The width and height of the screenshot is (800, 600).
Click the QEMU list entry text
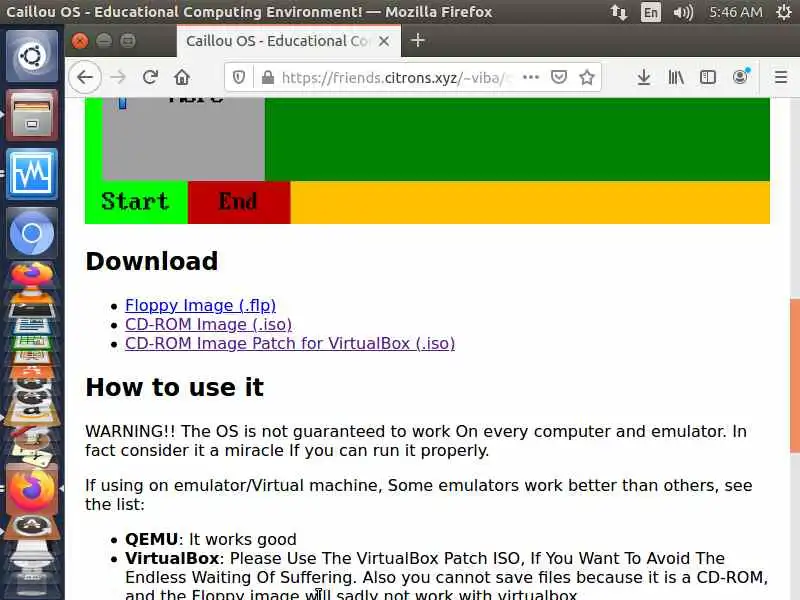(x=211, y=539)
